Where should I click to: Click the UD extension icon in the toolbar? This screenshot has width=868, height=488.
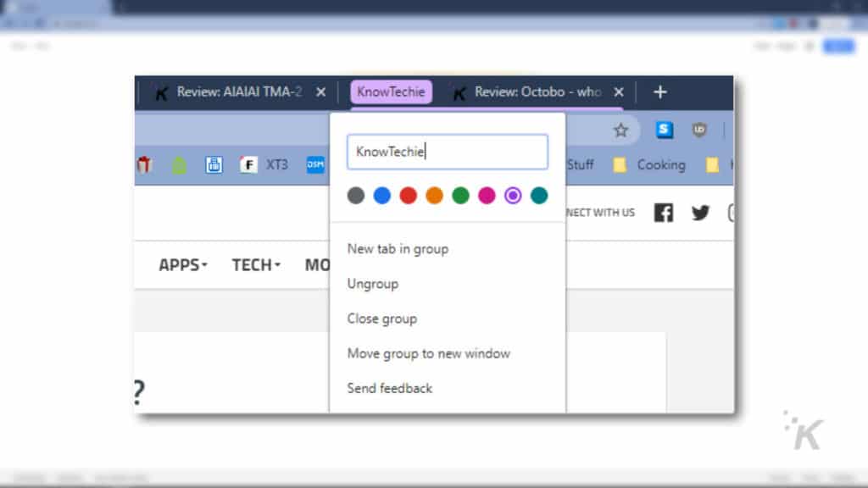tap(698, 130)
